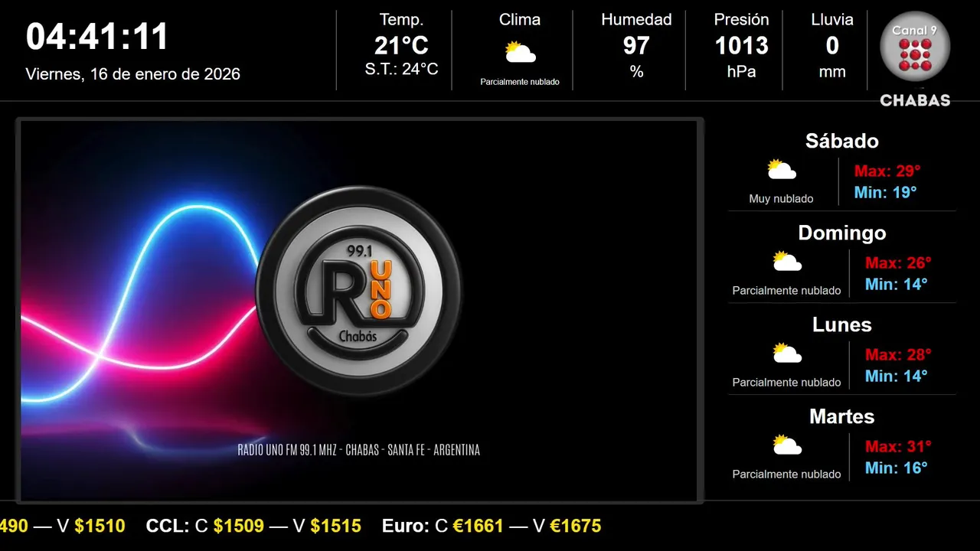Click the clock time 04:41:11
980x551 pixels.
(x=97, y=37)
